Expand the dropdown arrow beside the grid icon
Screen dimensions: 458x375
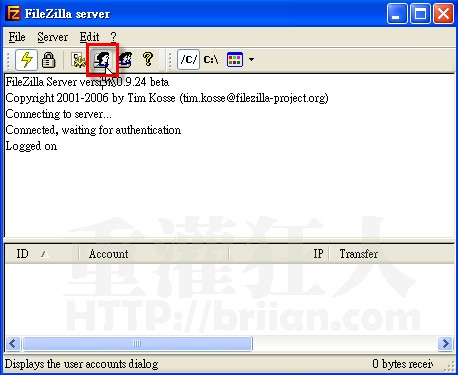(251, 60)
